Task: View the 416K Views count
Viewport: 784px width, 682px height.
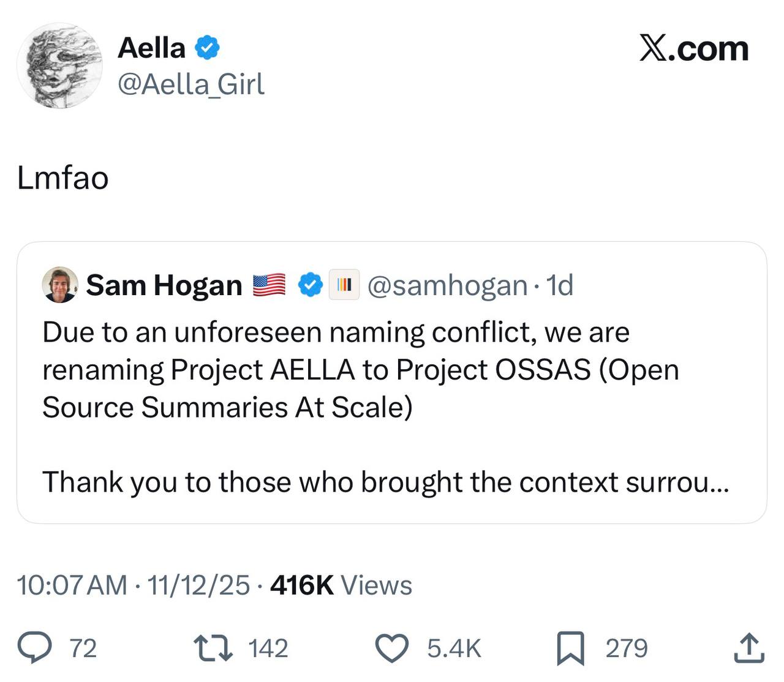Action: coord(341,585)
